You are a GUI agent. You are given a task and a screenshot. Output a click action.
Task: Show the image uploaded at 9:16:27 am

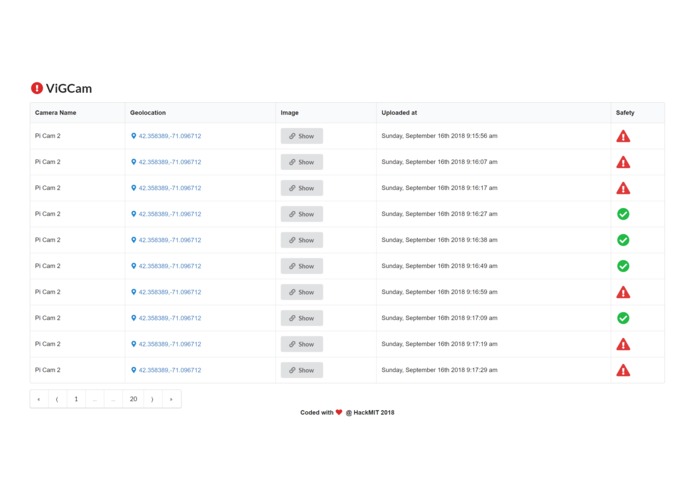[302, 214]
